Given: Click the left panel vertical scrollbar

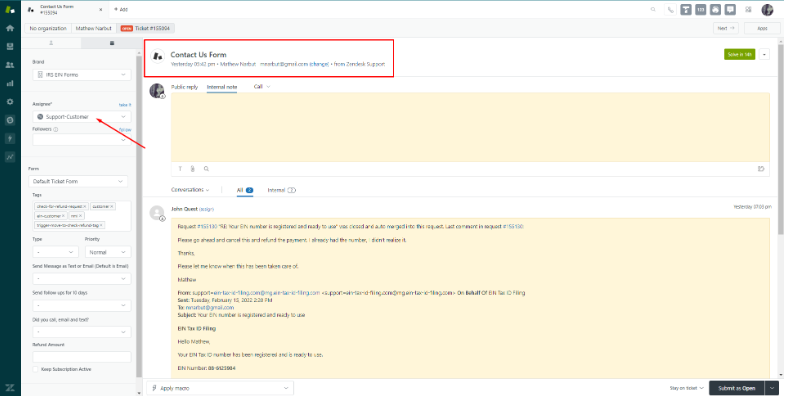Looking at the screenshot, I should click(140, 216).
